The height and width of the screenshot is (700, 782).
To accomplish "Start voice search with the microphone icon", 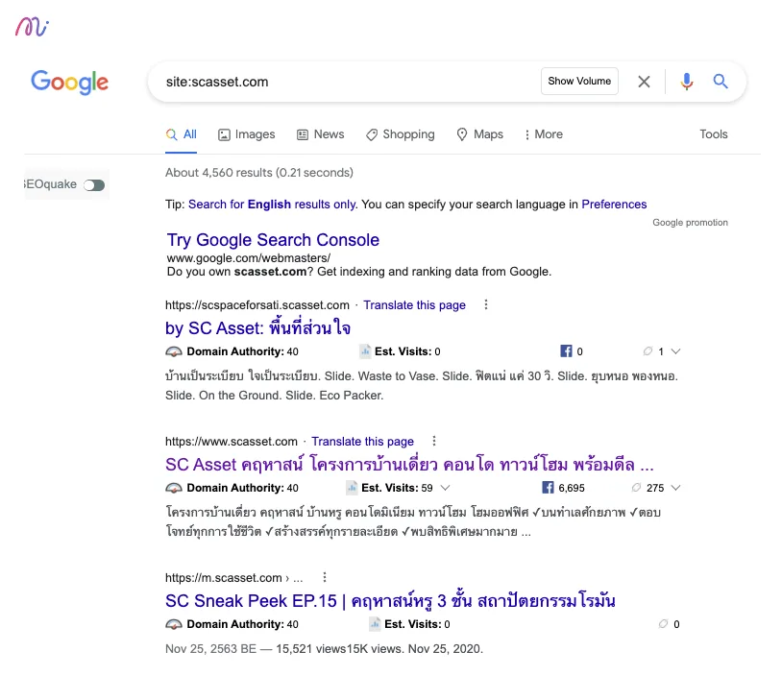I will tap(687, 82).
